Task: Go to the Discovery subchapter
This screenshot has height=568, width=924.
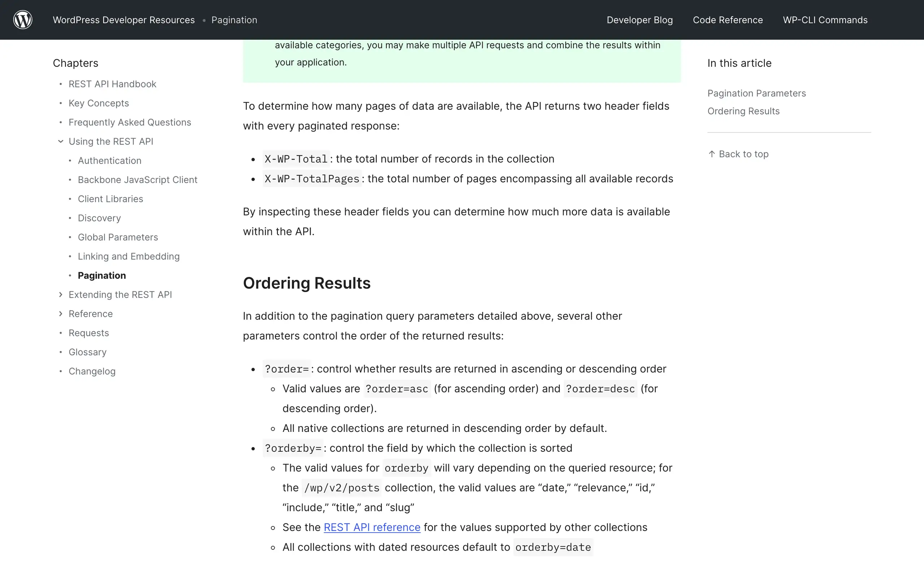Action: click(x=99, y=218)
